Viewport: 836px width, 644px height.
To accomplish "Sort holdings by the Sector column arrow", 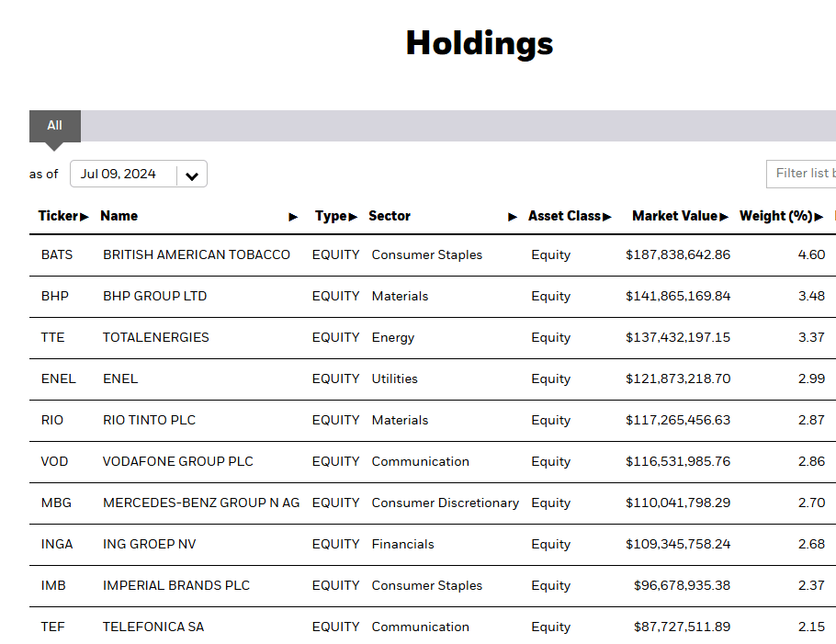I will [x=512, y=216].
